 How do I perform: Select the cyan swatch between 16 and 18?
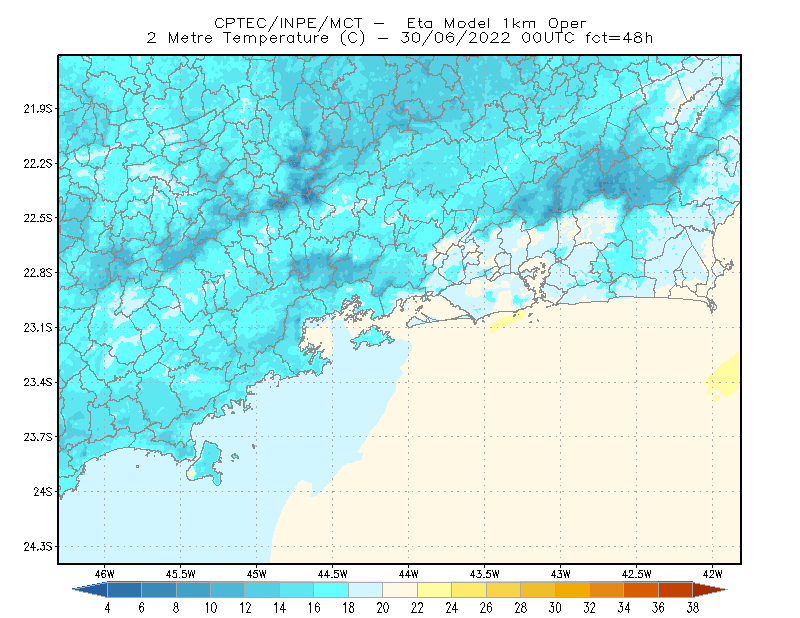(x=331, y=590)
